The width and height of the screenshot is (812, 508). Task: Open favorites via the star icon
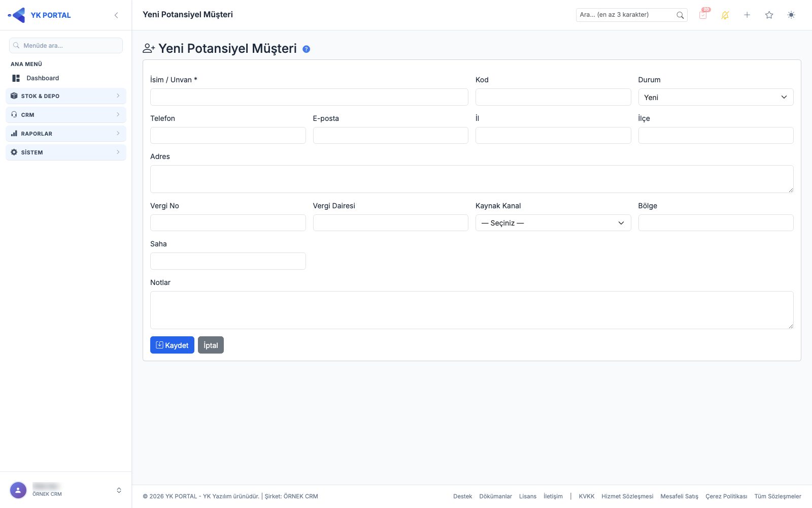tap(769, 15)
